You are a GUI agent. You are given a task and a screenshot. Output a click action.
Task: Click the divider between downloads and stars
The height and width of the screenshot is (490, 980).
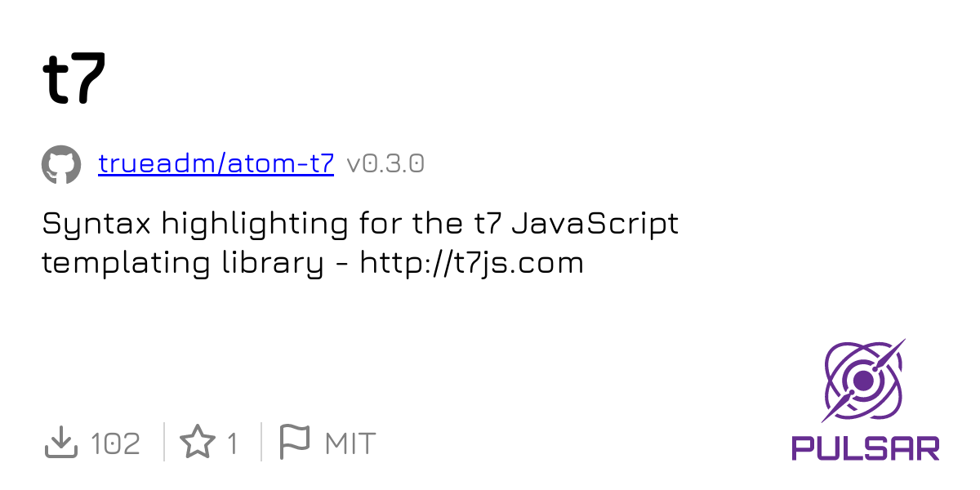[x=164, y=442]
